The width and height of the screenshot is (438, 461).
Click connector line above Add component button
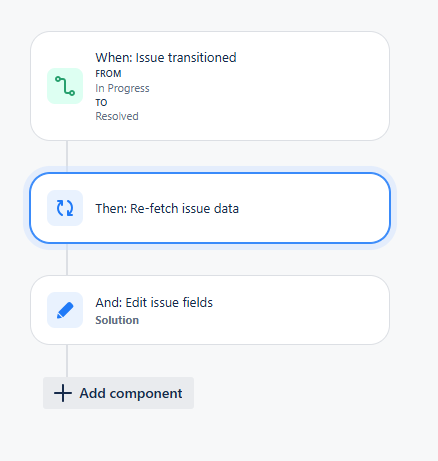(x=67, y=361)
